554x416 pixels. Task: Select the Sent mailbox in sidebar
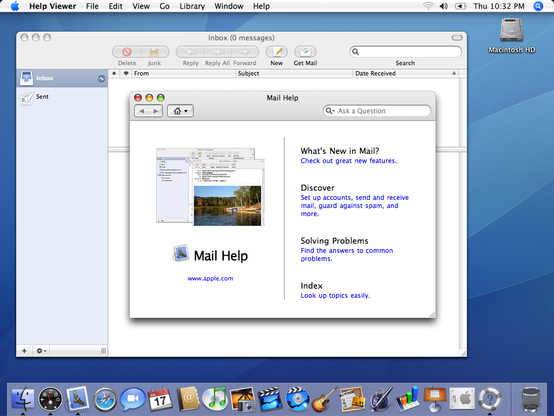click(62, 97)
